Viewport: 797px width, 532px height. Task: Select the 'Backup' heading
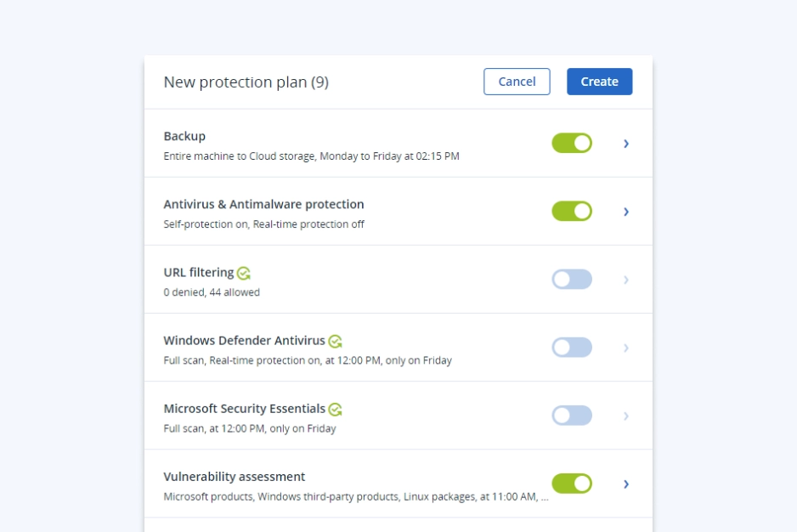pos(184,136)
